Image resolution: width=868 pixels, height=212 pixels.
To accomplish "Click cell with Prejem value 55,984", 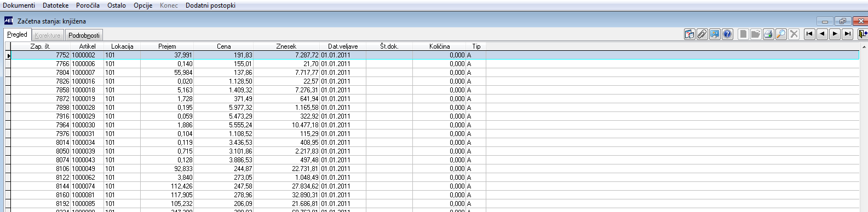I will [167, 73].
